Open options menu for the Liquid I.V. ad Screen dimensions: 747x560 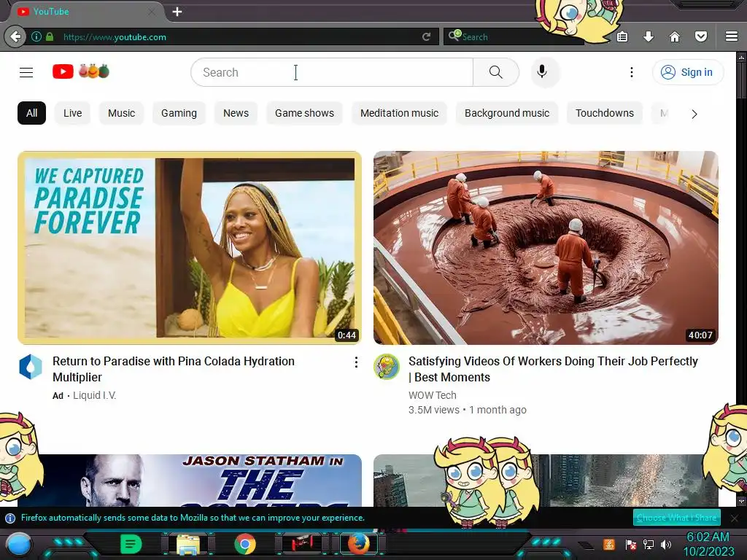(x=356, y=362)
